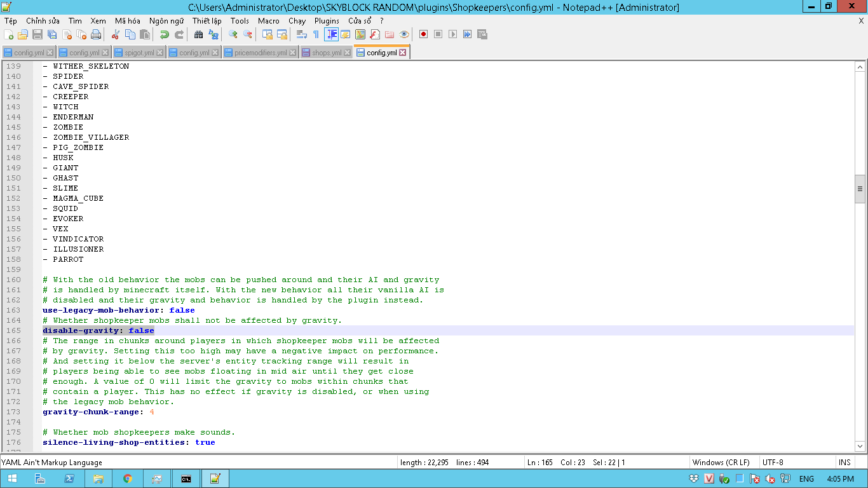
Task: Click the vertical scrollbar down arrow
Action: click(x=860, y=447)
